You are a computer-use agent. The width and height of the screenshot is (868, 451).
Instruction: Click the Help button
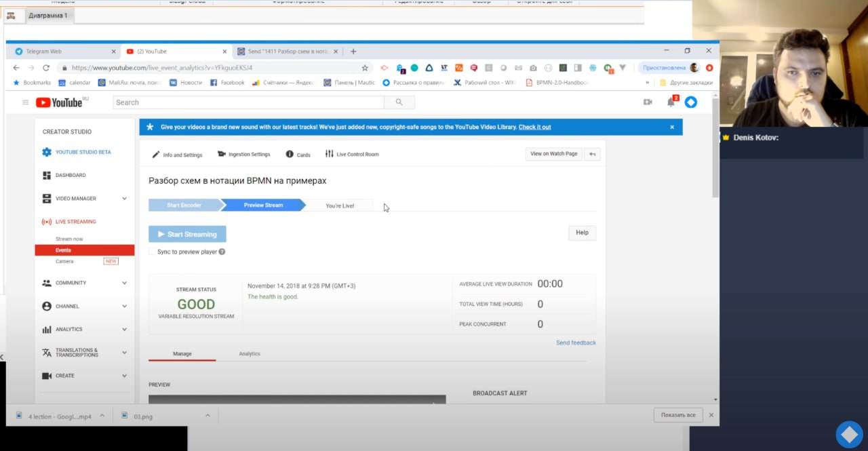[582, 233]
